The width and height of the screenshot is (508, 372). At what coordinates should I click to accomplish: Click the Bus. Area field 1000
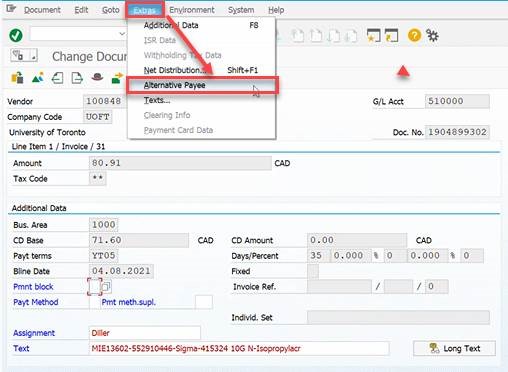pyautogui.click(x=103, y=225)
